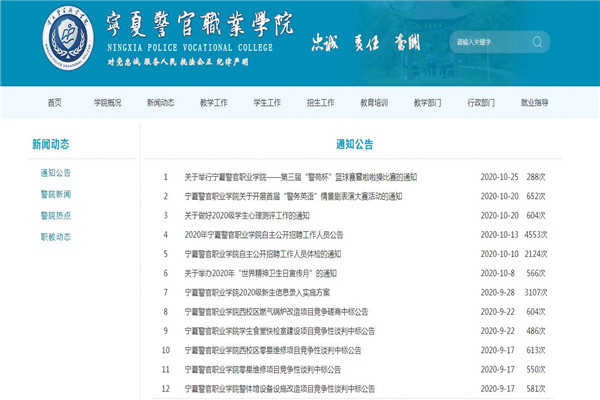This screenshot has width=600, height=400.
Task: Open 职教动态 from the sidebar
Action: click(x=56, y=237)
